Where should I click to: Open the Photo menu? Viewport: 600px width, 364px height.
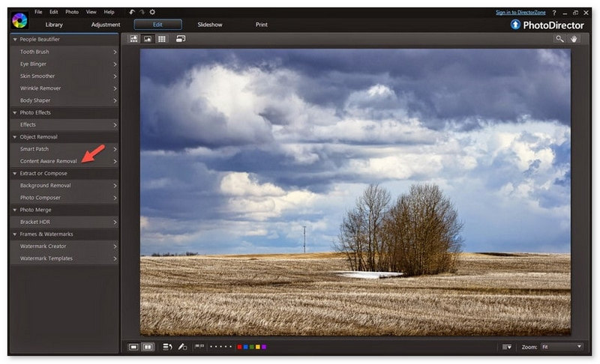click(72, 12)
